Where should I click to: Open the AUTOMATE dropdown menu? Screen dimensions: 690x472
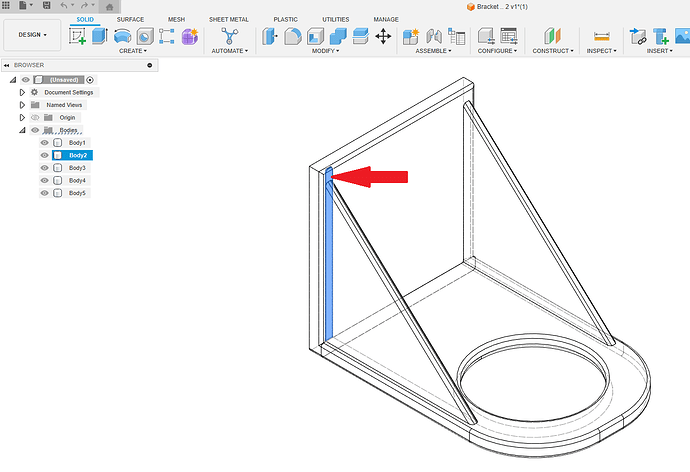coord(230,51)
